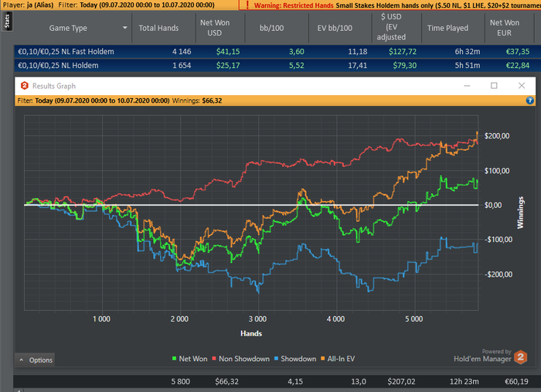This screenshot has width=541, height=392.
Task: Click the Results Graph window title icon
Action: [x=24, y=86]
